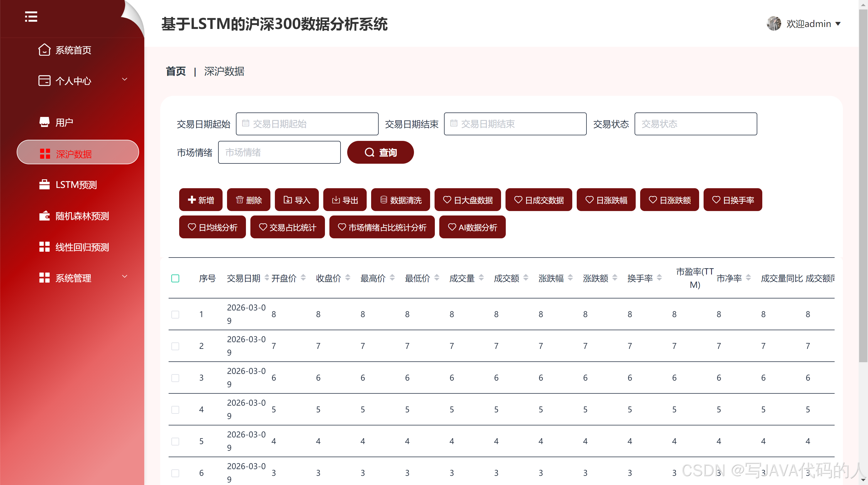Sort by 涨跌幅 column arrows
Screen dimensions: 868x485
point(570,278)
